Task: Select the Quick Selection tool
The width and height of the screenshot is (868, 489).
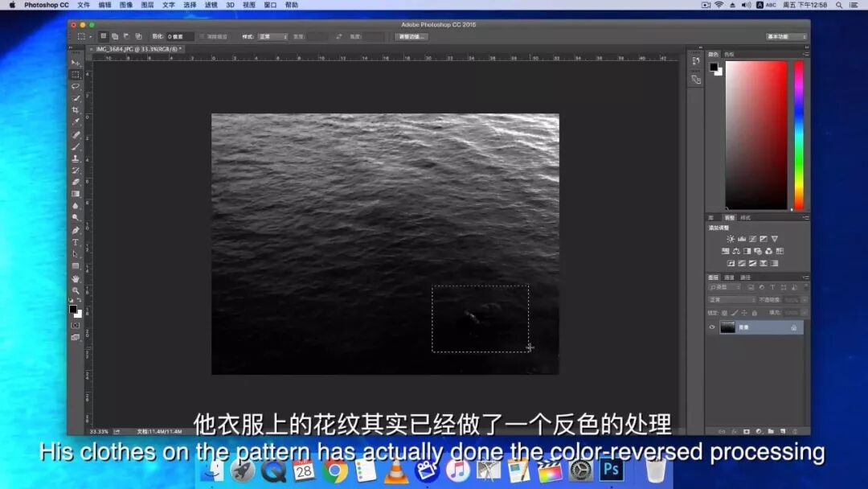Action: [76, 99]
